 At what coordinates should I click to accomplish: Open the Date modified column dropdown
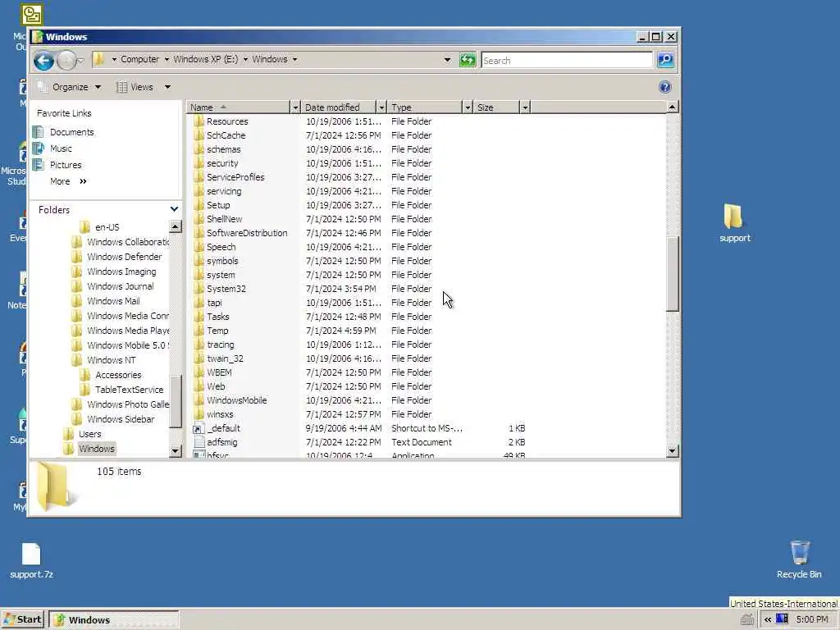[381, 107]
